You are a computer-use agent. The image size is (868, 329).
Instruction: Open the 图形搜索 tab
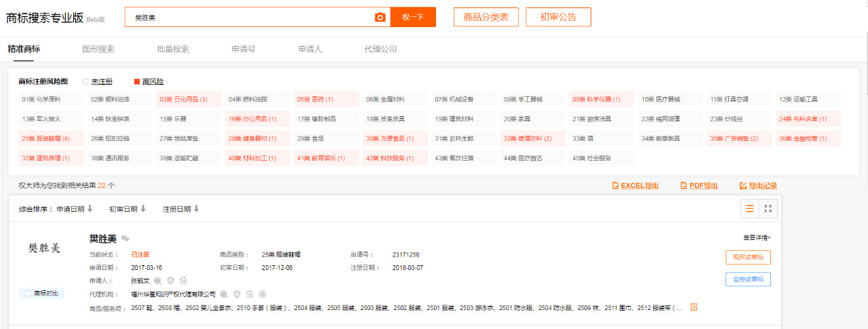tap(98, 49)
